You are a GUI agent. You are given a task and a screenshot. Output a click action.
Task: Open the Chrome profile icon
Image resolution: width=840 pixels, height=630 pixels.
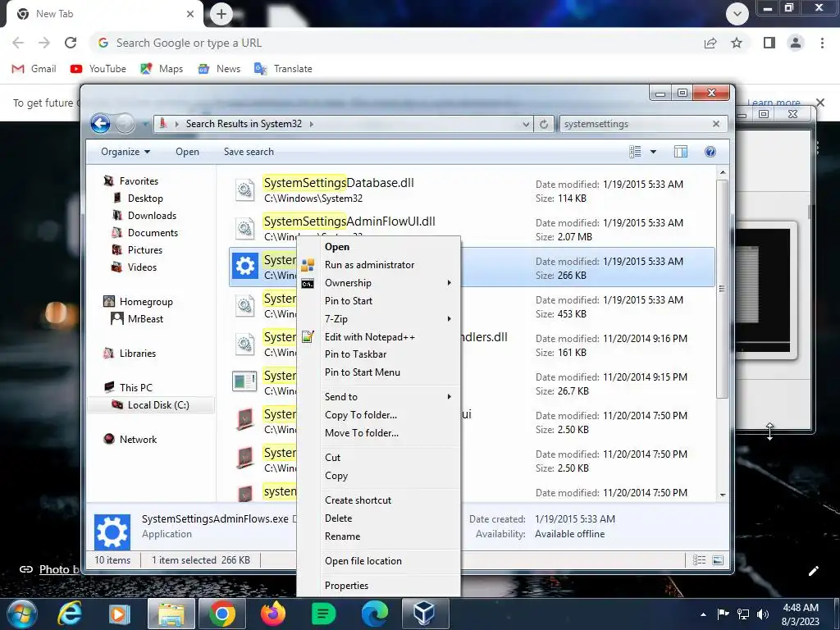[x=796, y=43]
